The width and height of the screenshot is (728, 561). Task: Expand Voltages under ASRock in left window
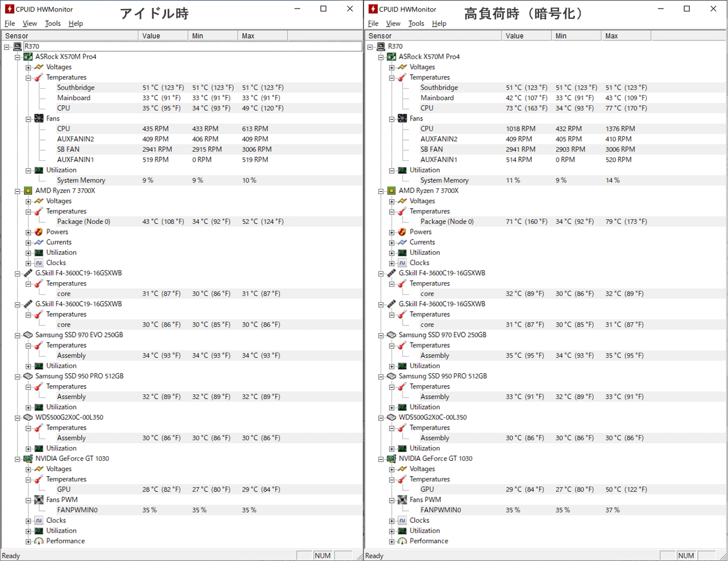28,68
